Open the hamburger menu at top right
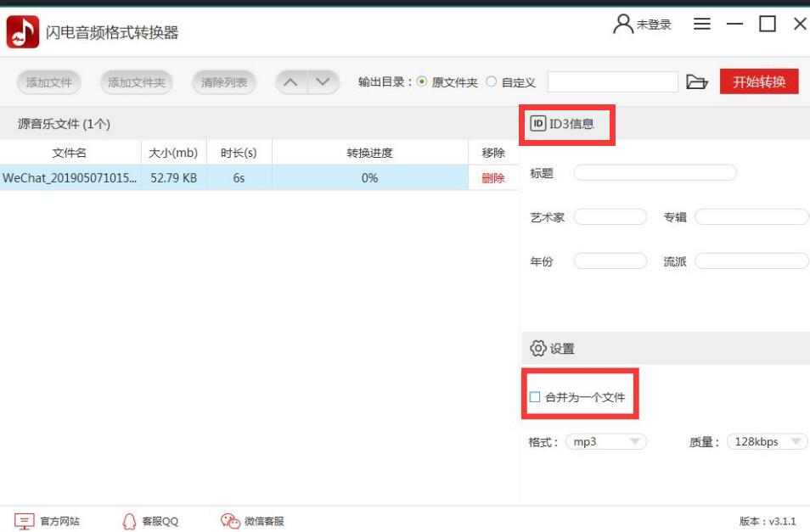810x532 pixels. tap(702, 24)
